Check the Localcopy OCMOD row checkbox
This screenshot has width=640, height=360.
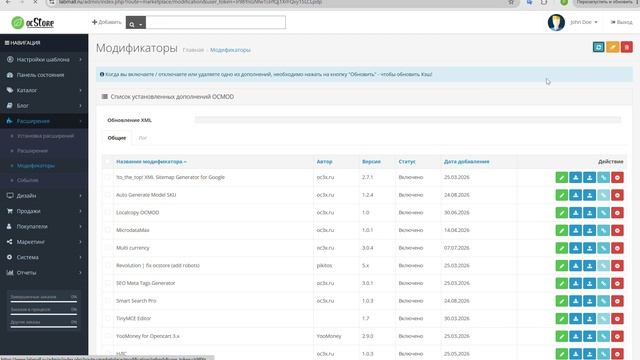[108, 213]
